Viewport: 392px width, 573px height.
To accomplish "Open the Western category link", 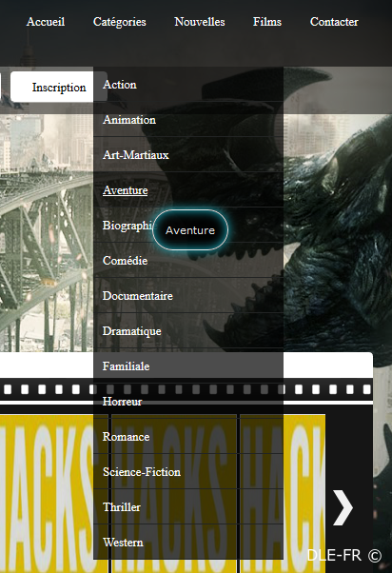I will pyautogui.click(x=188, y=543).
